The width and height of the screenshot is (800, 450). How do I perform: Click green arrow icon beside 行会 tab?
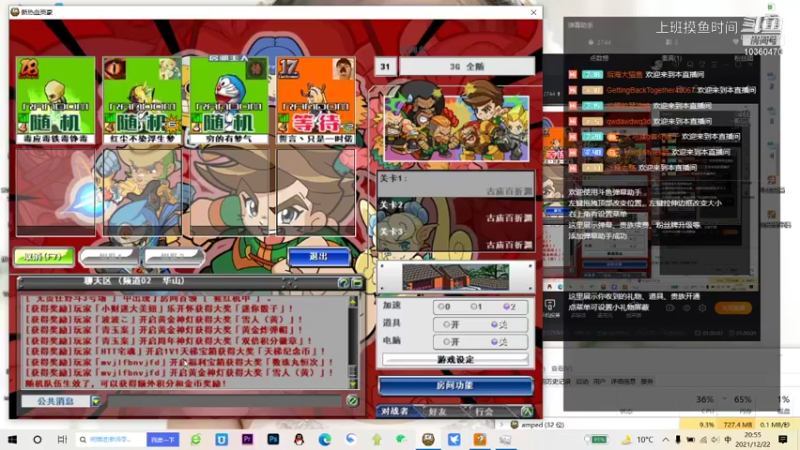pos(527,411)
